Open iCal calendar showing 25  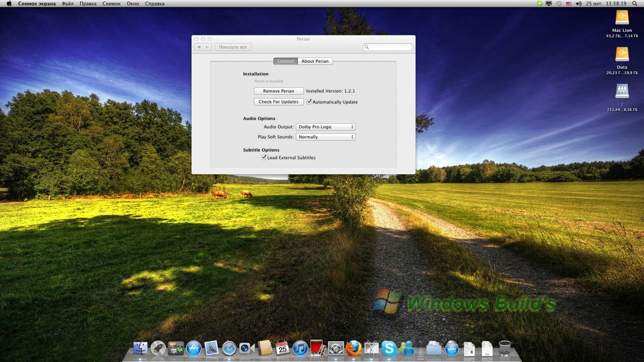pos(283,348)
